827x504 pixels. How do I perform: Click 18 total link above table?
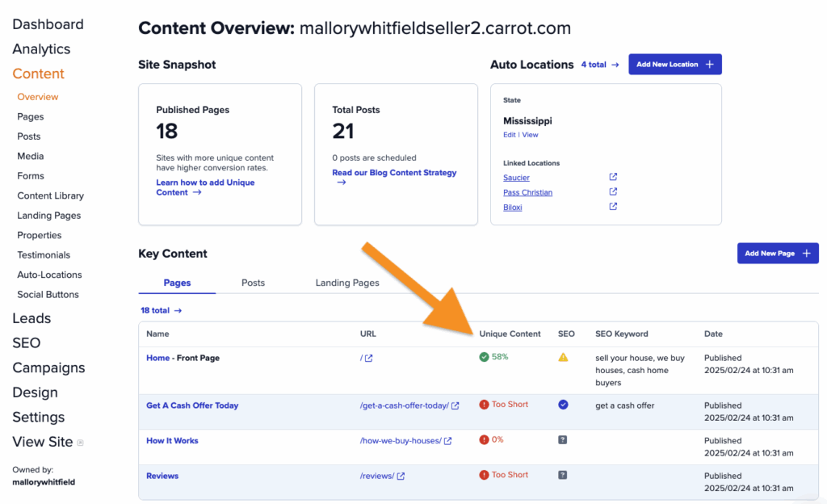(x=154, y=310)
